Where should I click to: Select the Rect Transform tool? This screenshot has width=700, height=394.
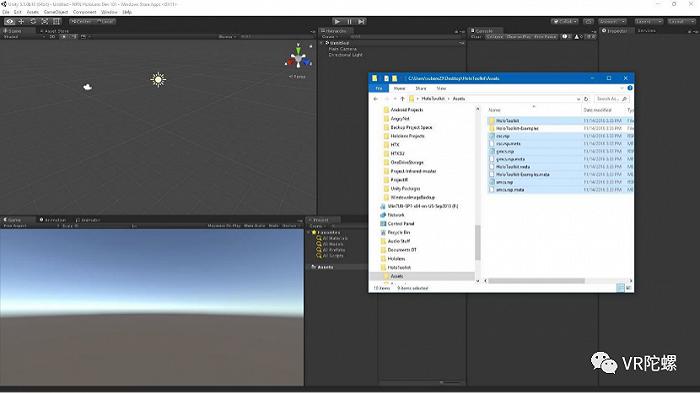tap(56, 21)
